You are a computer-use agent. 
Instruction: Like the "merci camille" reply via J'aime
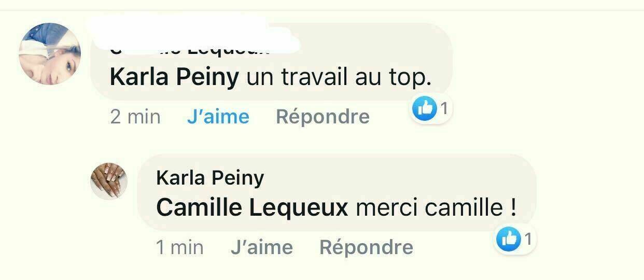coord(261,247)
